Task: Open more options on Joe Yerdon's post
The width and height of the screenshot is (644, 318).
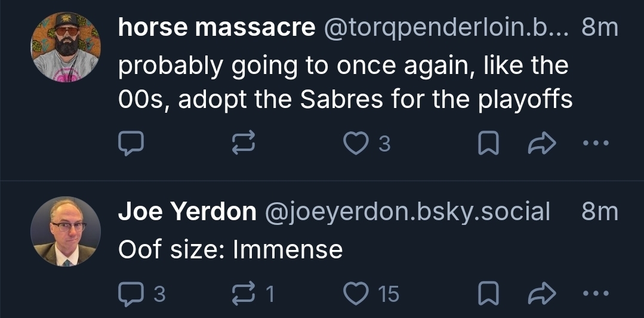Action: [x=597, y=293]
